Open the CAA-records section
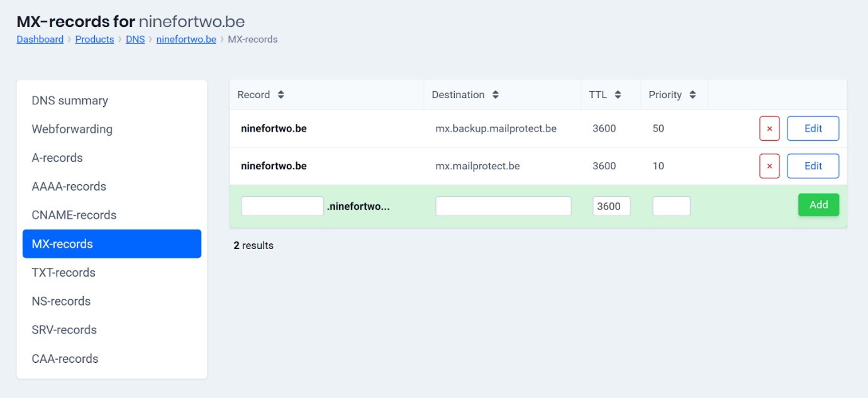Screen dimensions: 868x398 click(65, 358)
